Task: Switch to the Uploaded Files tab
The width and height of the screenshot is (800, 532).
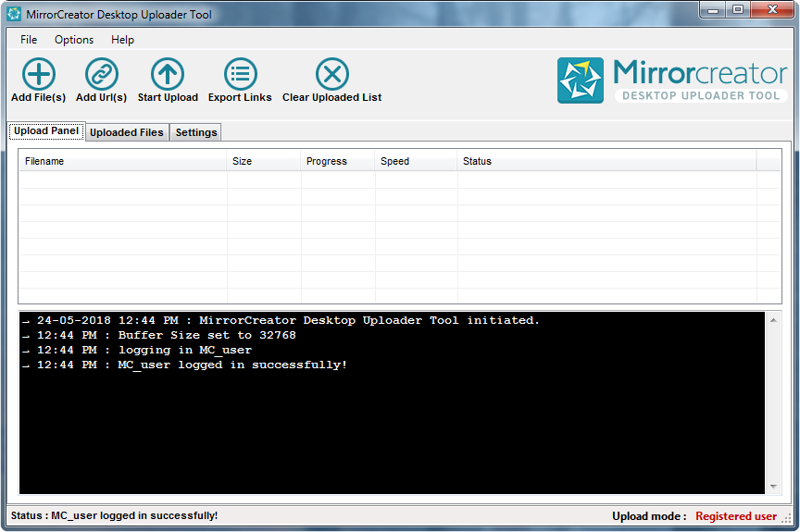Action: 127,132
